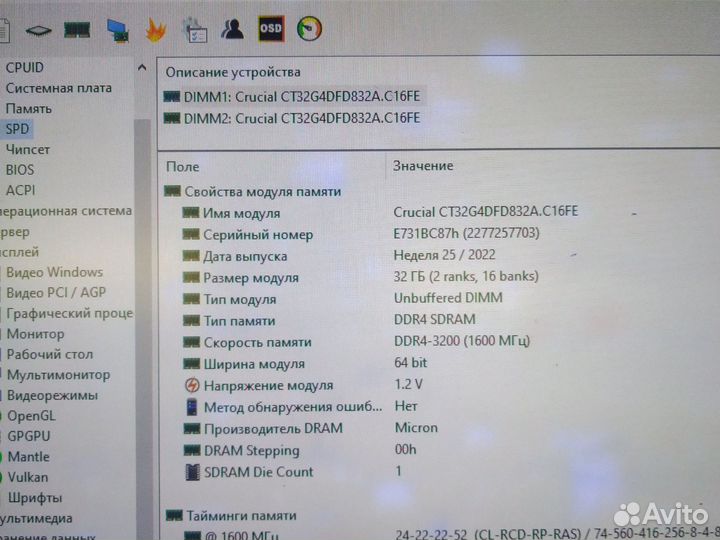Screen dimensions: 720x540
Task: Click value DDR4 SDRAM
Action: pos(435,319)
